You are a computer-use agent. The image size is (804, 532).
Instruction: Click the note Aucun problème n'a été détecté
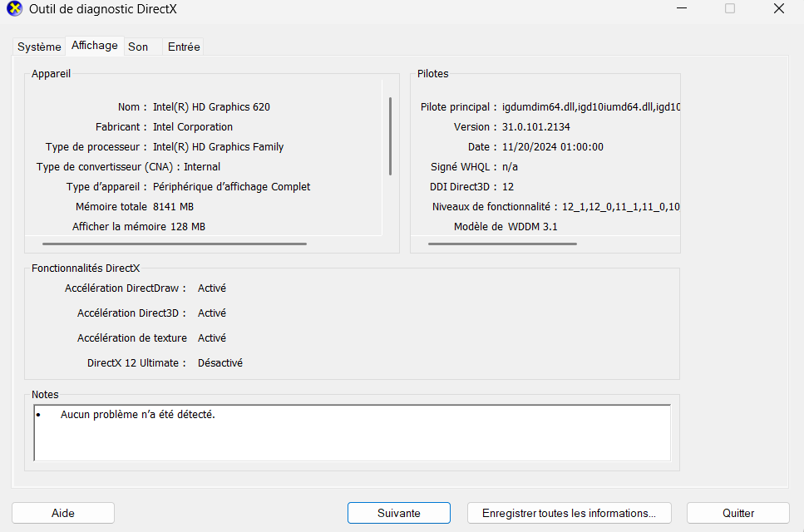[x=138, y=415]
